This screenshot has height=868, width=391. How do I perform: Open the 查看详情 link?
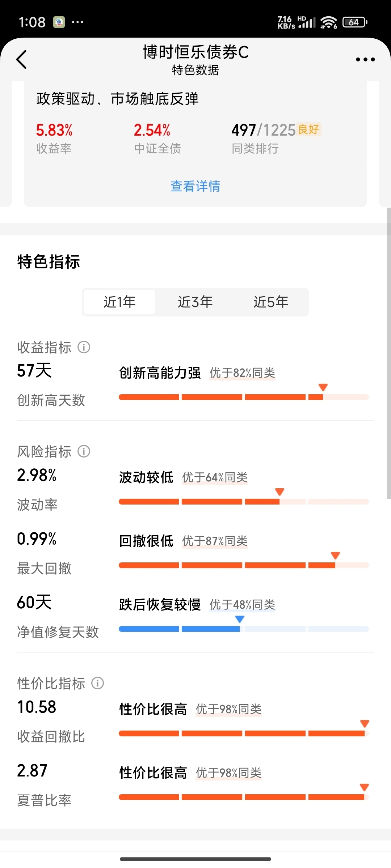coord(195,186)
